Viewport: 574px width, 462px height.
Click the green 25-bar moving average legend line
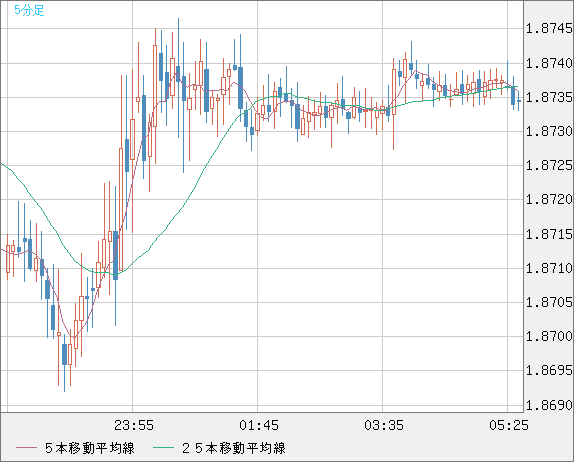(163, 448)
